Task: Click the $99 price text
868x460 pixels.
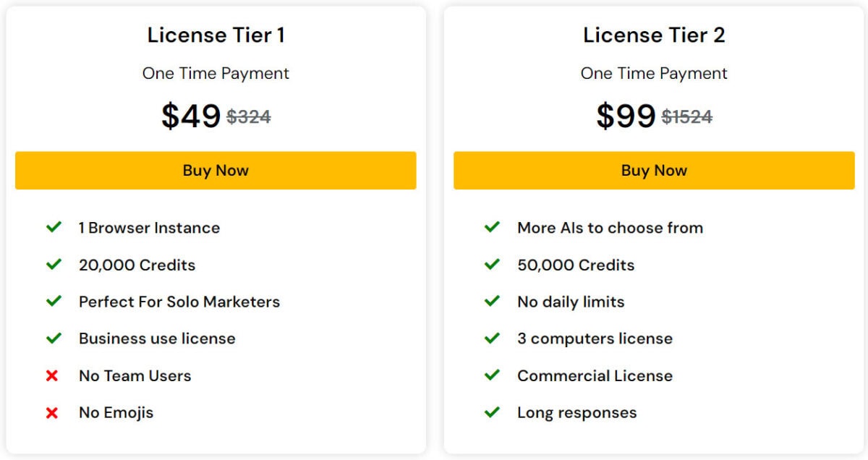Action: point(627,116)
